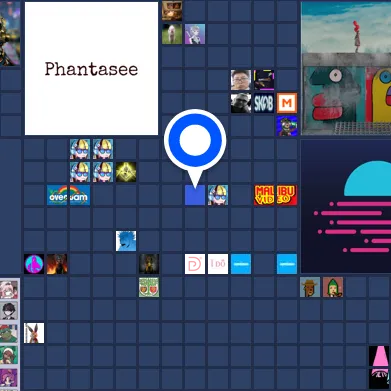Open the sunset synthwave artwork panel

tap(346, 206)
